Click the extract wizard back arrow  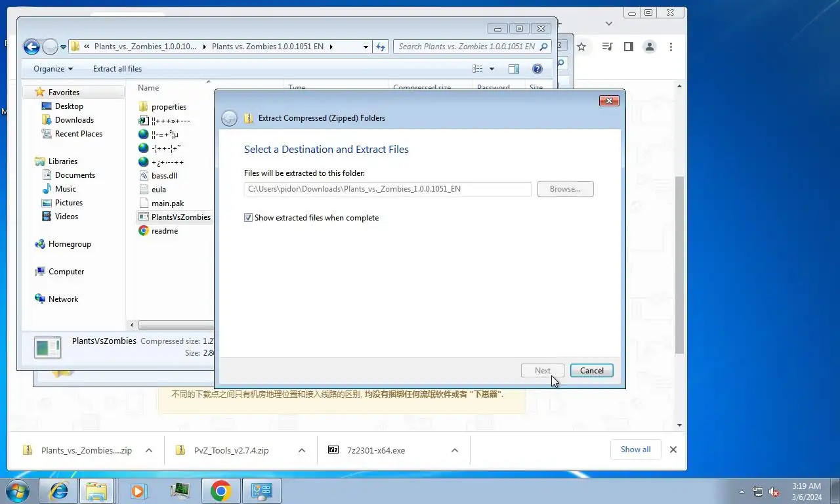(229, 118)
